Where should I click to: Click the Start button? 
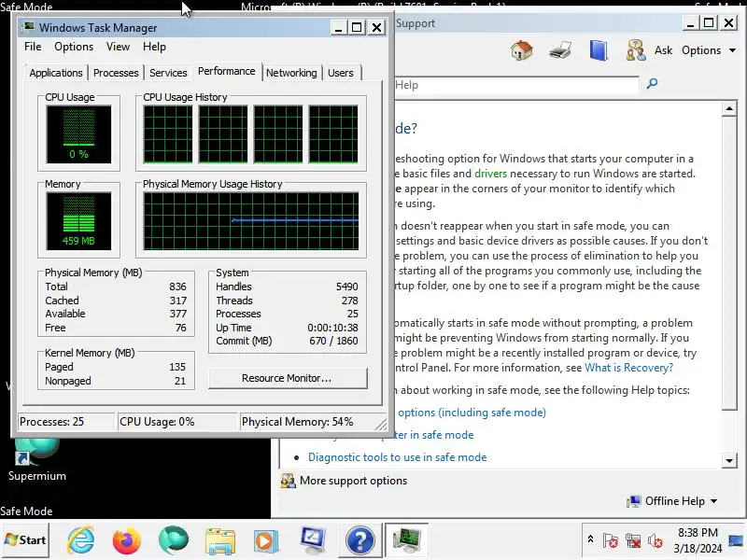(25, 540)
